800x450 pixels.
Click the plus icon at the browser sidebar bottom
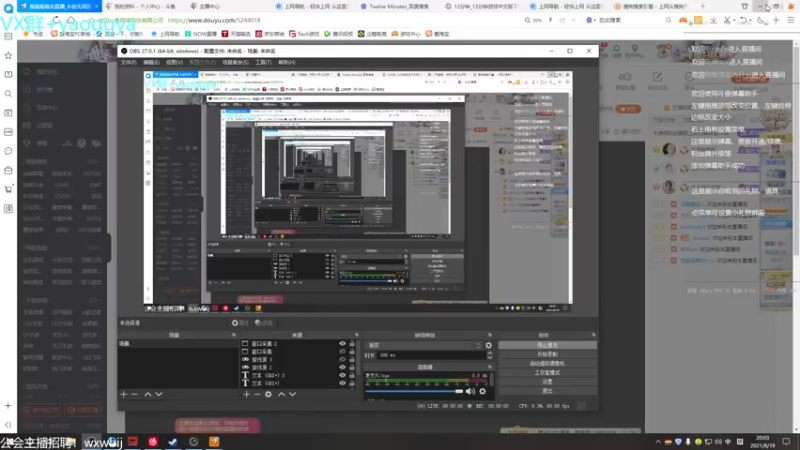8,406
